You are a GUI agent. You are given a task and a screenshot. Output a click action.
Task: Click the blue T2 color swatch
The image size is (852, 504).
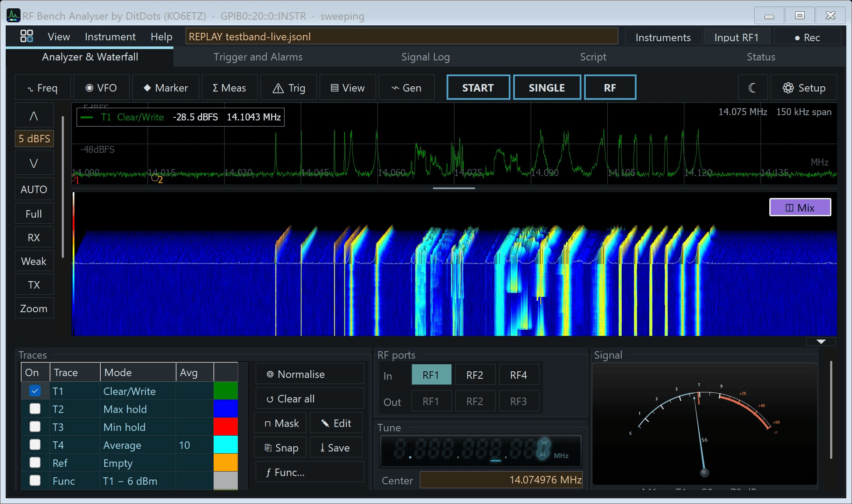click(x=225, y=409)
